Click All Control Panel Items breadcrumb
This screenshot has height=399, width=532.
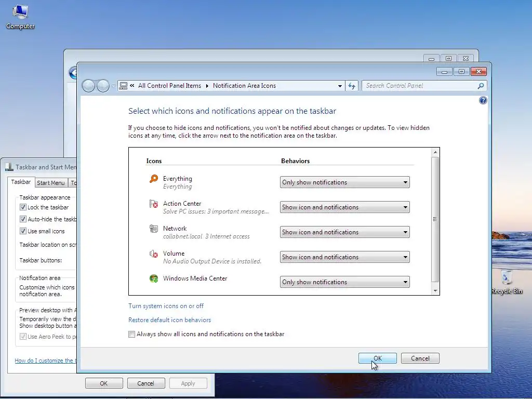pyautogui.click(x=170, y=86)
